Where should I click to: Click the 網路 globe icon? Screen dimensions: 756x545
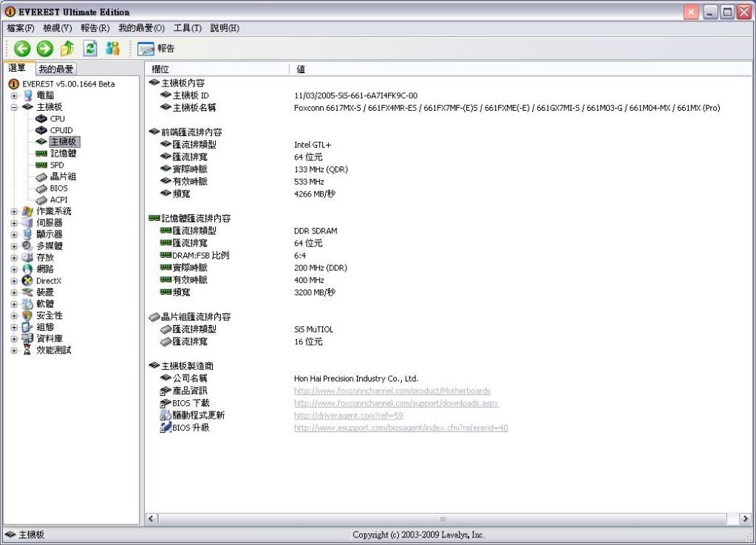click(x=27, y=269)
